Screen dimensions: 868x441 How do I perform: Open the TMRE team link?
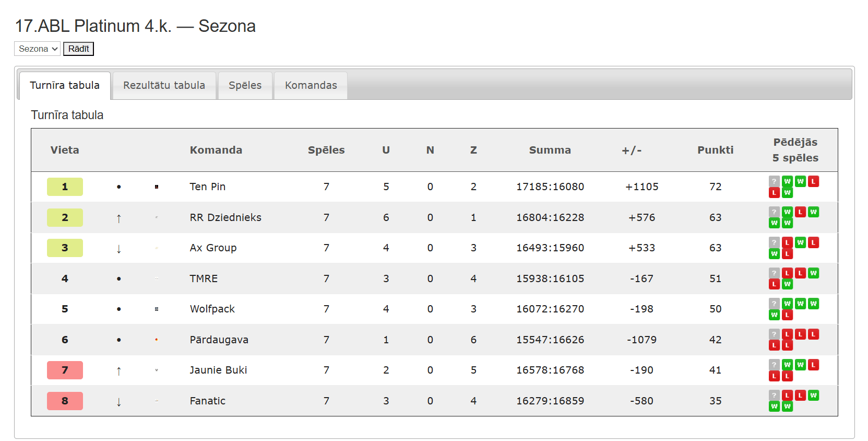(x=204, y=278)
